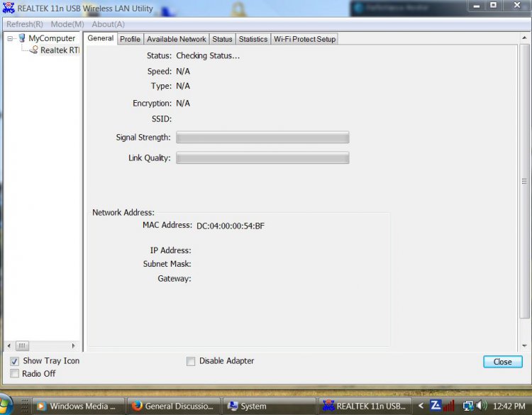Select the MyComputer tree item label
The image size is (532, 415).
(52, 38)
